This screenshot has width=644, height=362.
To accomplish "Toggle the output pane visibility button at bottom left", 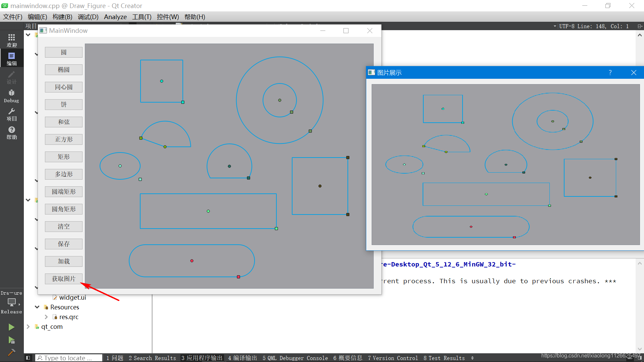I will [28, 358].
